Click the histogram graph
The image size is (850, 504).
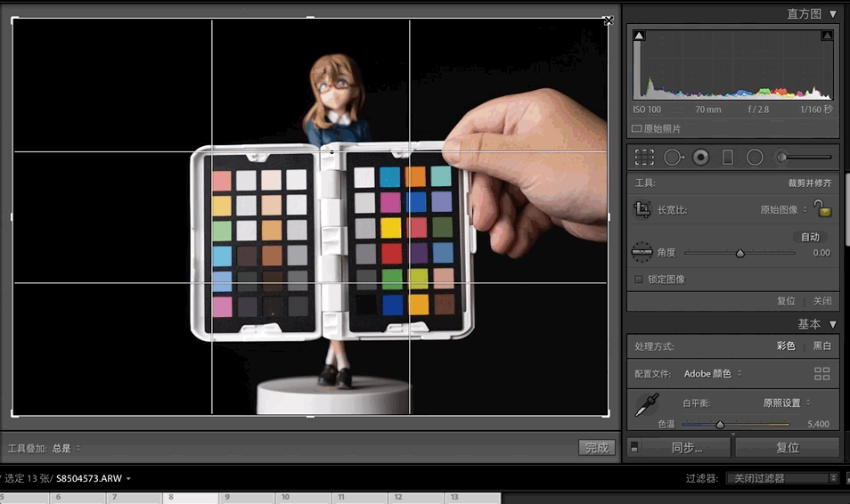733,64
